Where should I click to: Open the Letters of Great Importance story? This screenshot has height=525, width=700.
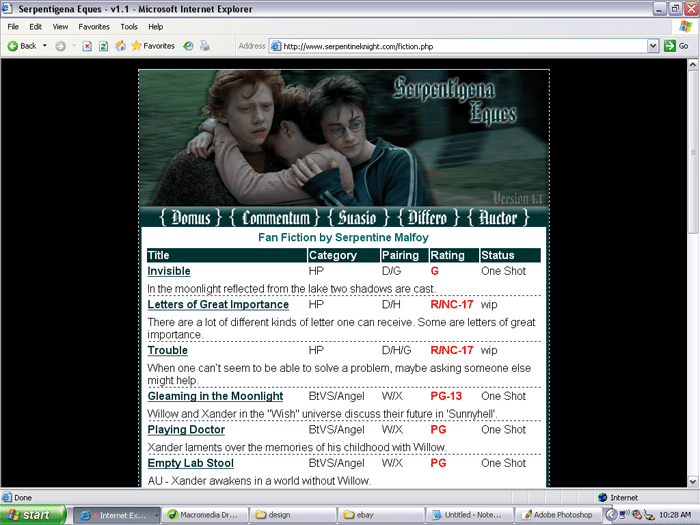(218, 305)
